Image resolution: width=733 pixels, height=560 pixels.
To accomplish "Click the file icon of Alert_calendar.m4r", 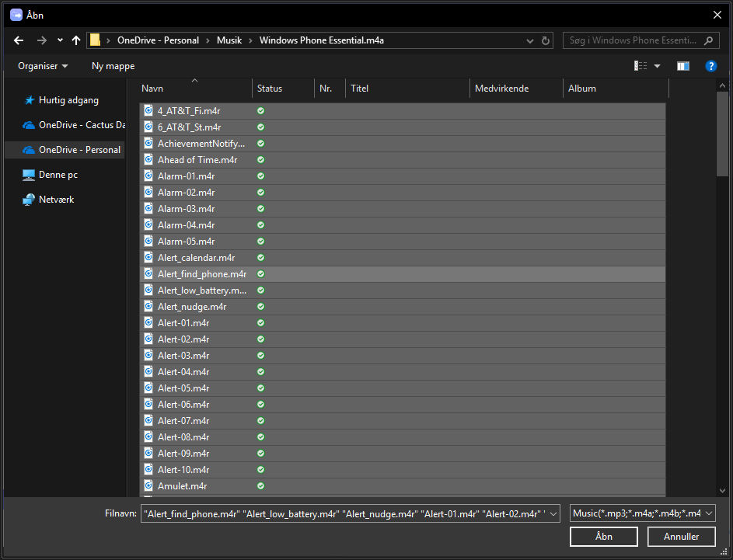I will 148,257.
